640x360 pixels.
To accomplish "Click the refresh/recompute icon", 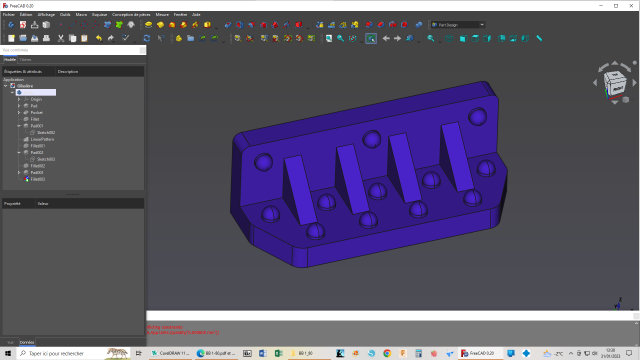I will point(147,38).
